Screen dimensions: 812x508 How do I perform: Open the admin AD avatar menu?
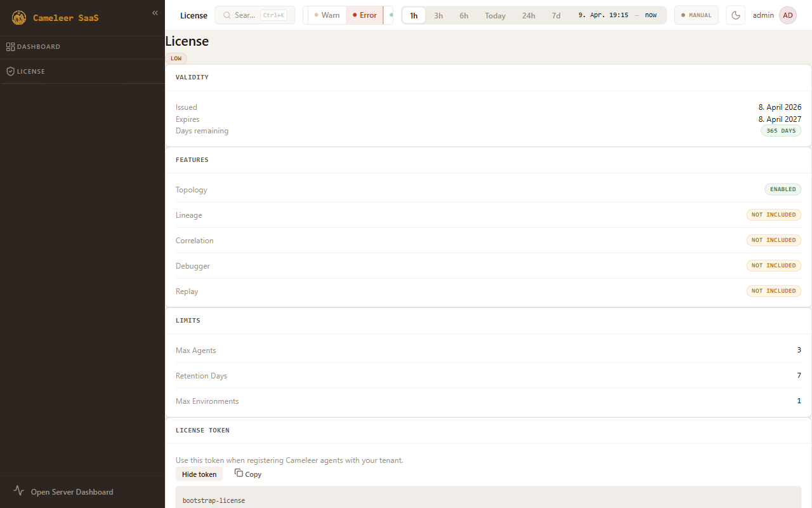pos(787,15)
